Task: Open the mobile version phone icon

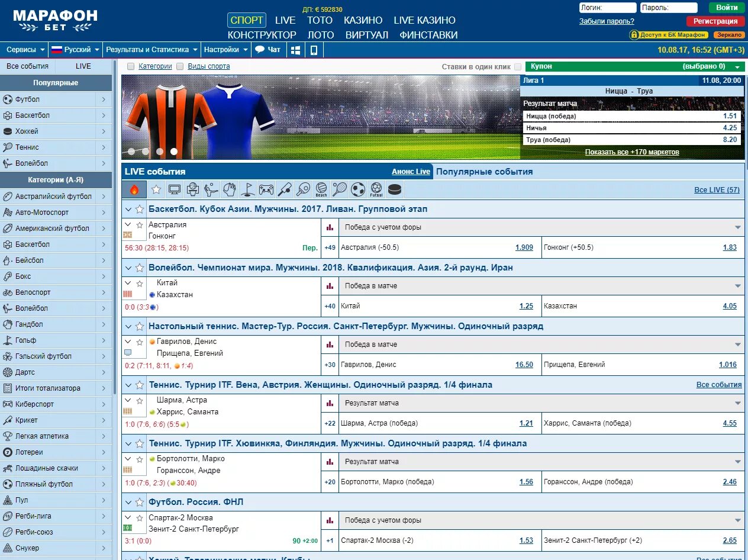Action: [314, 50]
